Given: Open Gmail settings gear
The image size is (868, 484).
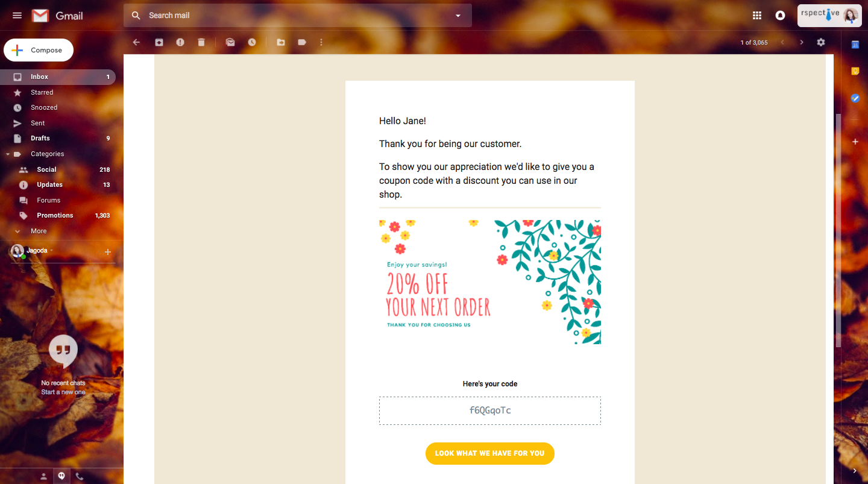Looking at the screenshot, I should pyautogui.click(x=821, y=42).
